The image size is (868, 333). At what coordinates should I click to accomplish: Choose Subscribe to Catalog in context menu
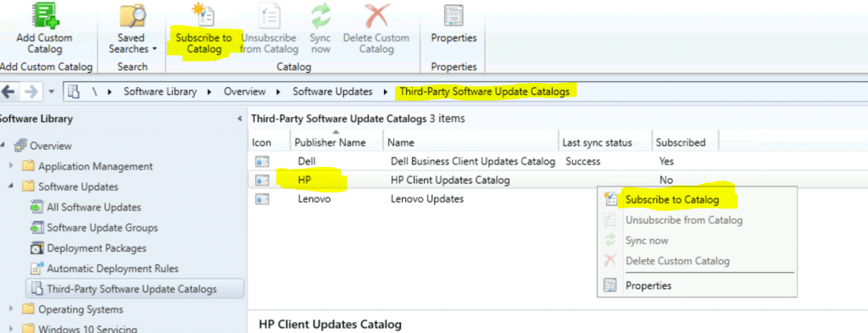[x=697, y=200]
